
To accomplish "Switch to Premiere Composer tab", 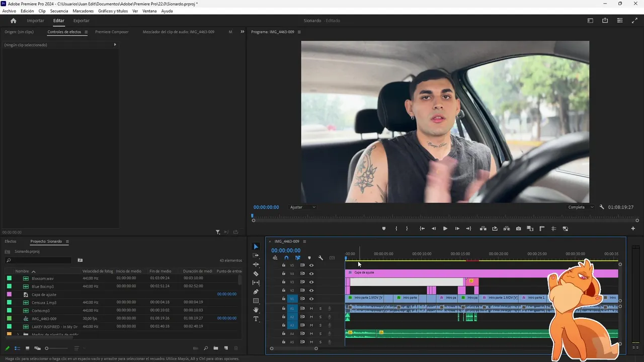I will pos(112,32).
